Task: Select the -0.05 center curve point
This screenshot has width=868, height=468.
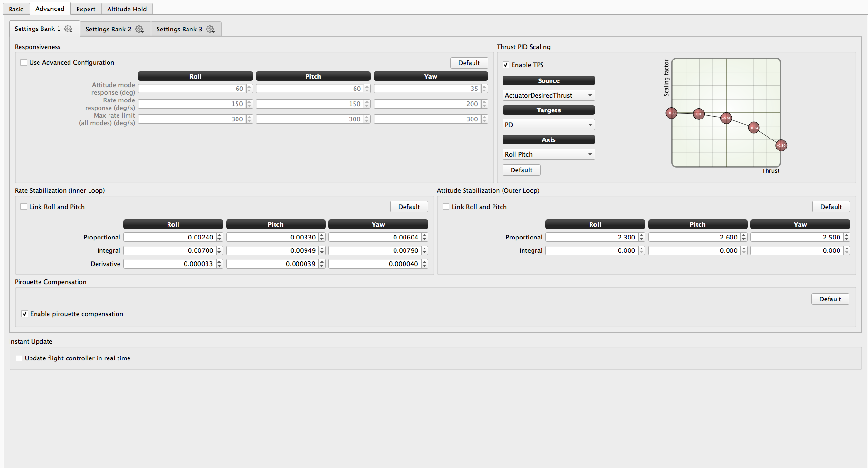Action: 726,118
